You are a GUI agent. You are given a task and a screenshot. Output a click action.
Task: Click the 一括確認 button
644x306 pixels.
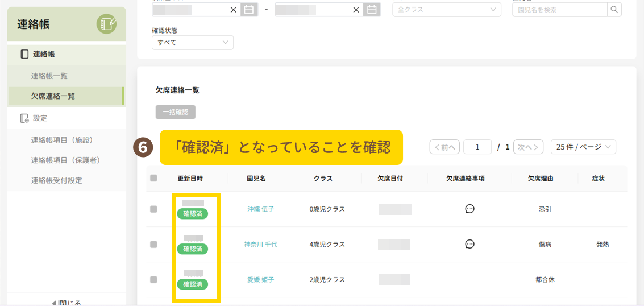coord(176,112)
